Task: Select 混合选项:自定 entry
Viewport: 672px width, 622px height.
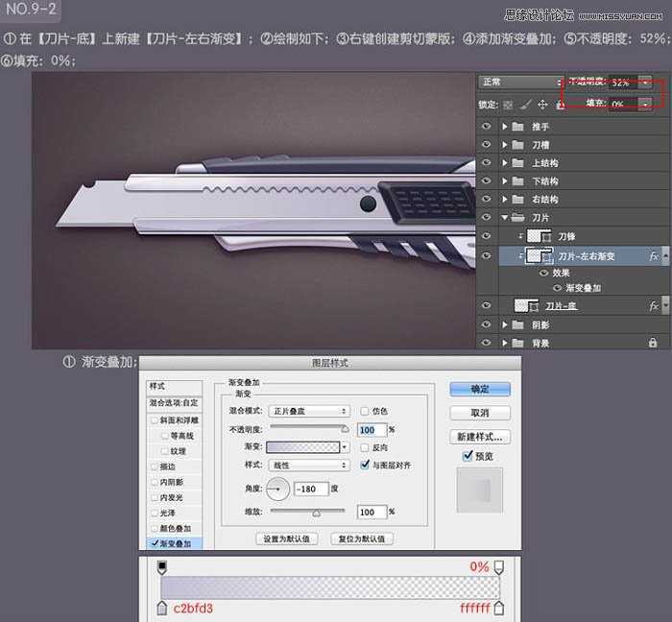Action: pyautogui.click(x=174, y=403)
